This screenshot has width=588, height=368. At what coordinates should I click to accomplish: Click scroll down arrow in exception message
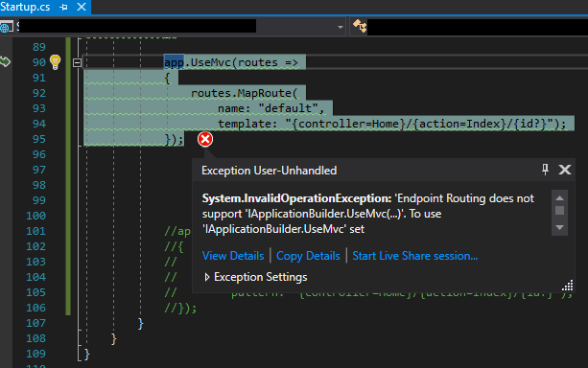[559, 227]
